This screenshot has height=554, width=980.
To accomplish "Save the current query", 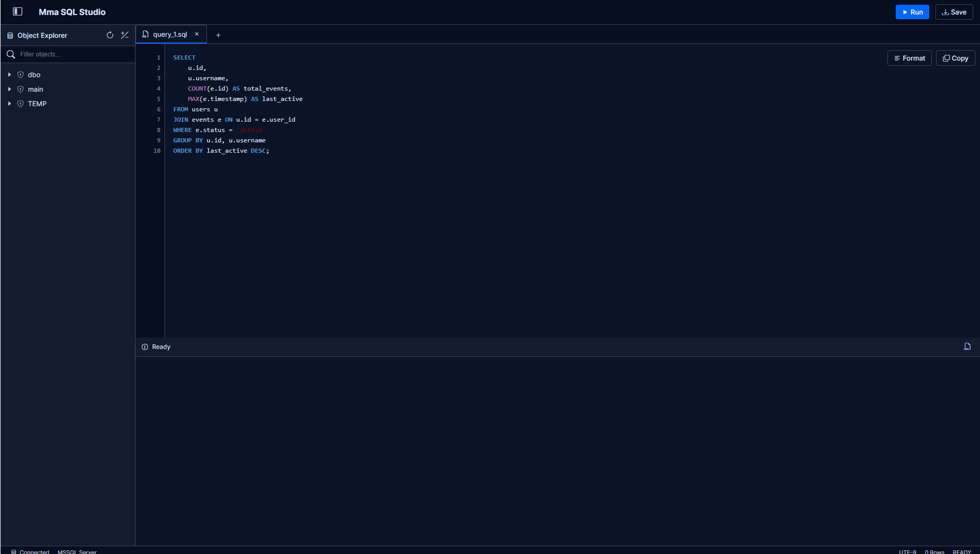I will 954,12.
